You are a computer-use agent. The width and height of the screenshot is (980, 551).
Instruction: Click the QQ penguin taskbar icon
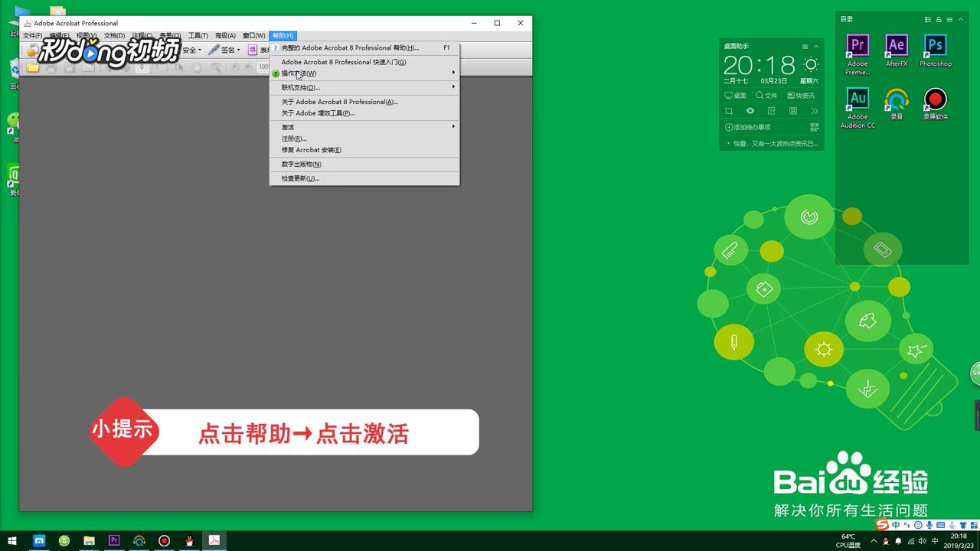tap(189, 541)
